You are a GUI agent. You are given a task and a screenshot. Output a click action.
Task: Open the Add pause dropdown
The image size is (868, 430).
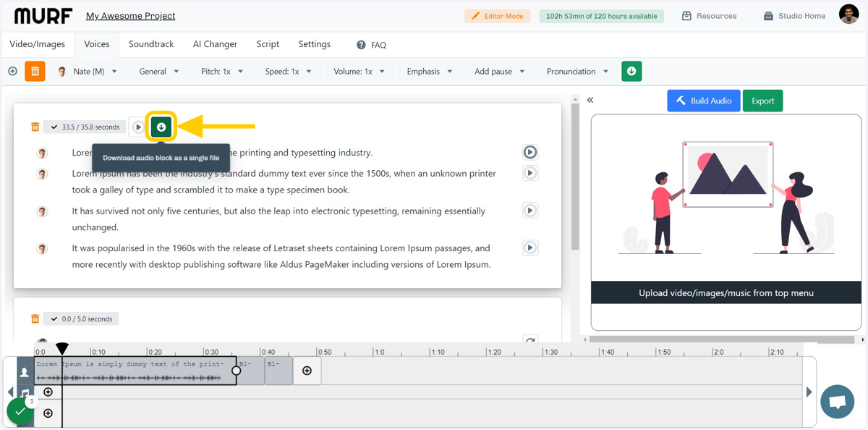click(x=500, y=72)
